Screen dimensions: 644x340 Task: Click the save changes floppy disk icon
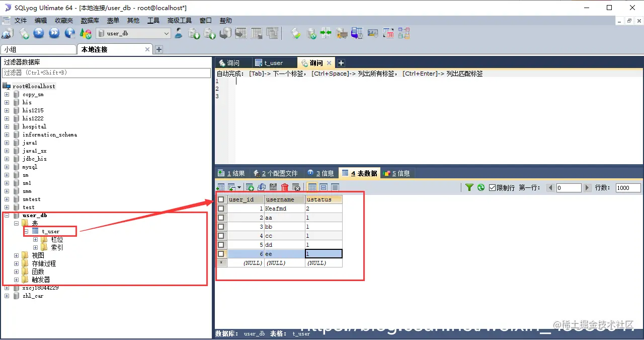pyautogui.click(x=273, y=187)
